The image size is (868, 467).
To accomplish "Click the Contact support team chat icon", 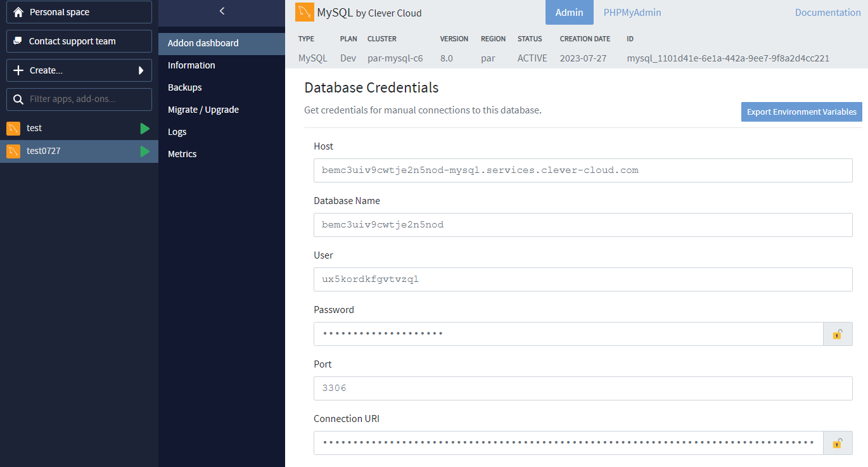I will [18, 41].
